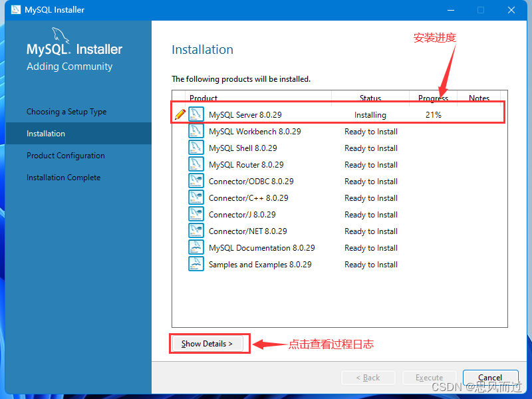Click the MySQL Shell 8.0.29 product icon
Viewport: 532px width, 399px height.
coord(196,148)
